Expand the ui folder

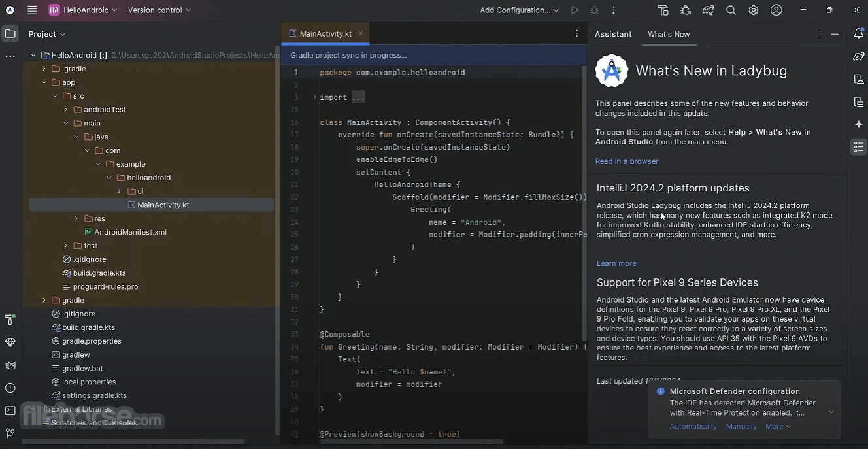[x=120, y=191]
